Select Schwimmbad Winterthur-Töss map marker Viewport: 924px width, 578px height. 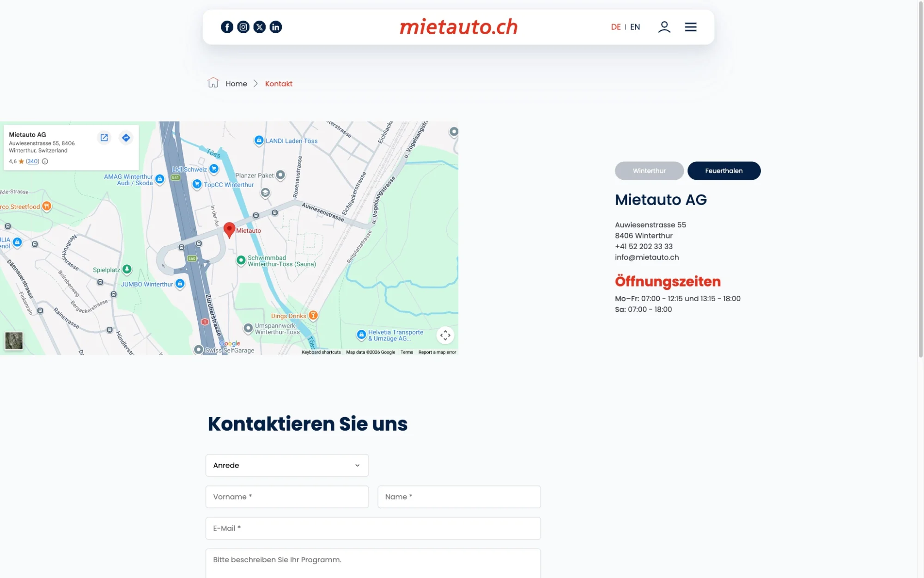pyautogui.click(x=241, y=260)
